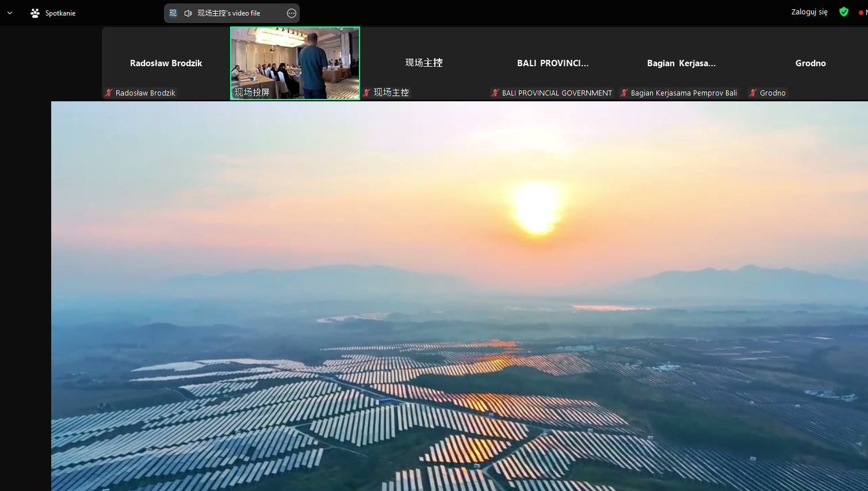Select the Grodno participant tile

pyautogui.click(x=810, y=63)
